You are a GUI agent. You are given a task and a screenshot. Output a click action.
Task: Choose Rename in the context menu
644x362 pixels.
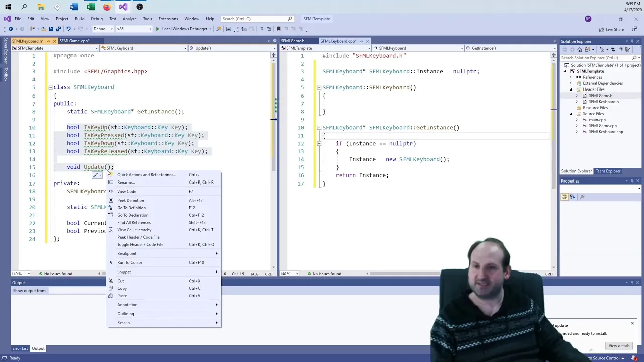coord(164,183)
